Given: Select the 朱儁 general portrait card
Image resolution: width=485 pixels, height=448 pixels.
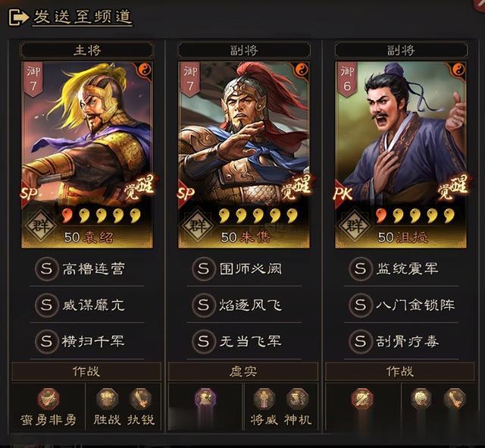Looking at the screenshot, I should click(x=244, y=155).
